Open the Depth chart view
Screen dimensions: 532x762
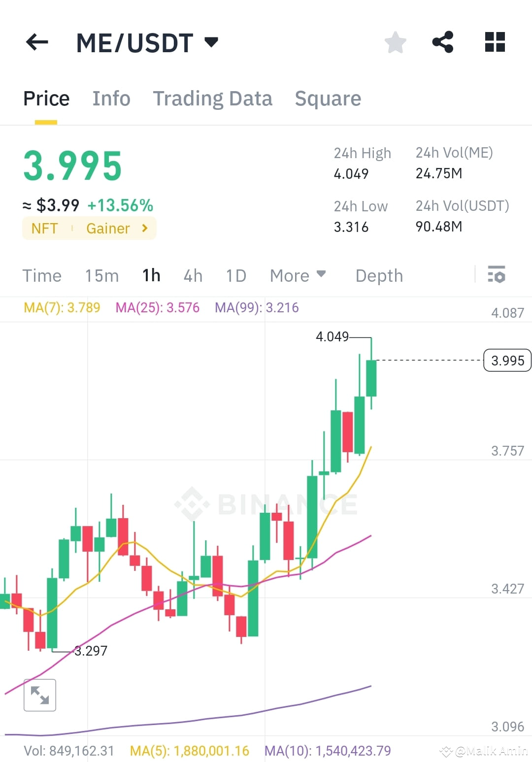[x=379, y=275]
